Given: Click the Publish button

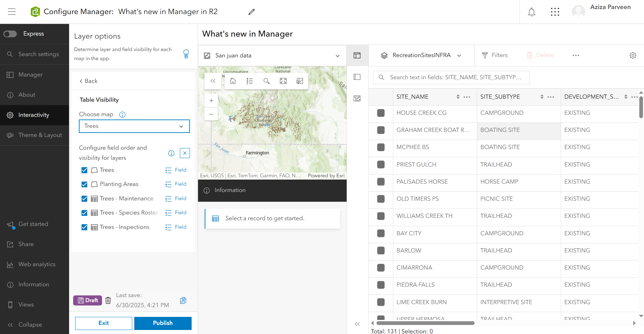Looking at the screenshot, I should click(163, 323).
